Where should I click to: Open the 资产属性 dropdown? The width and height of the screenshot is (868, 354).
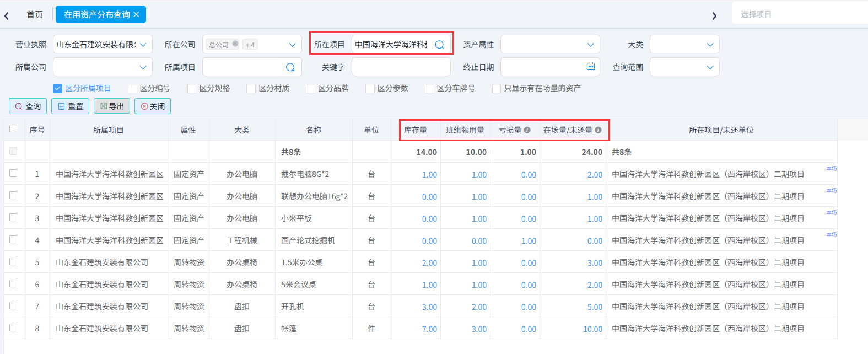pyautogui.click(x=550, y=45)
